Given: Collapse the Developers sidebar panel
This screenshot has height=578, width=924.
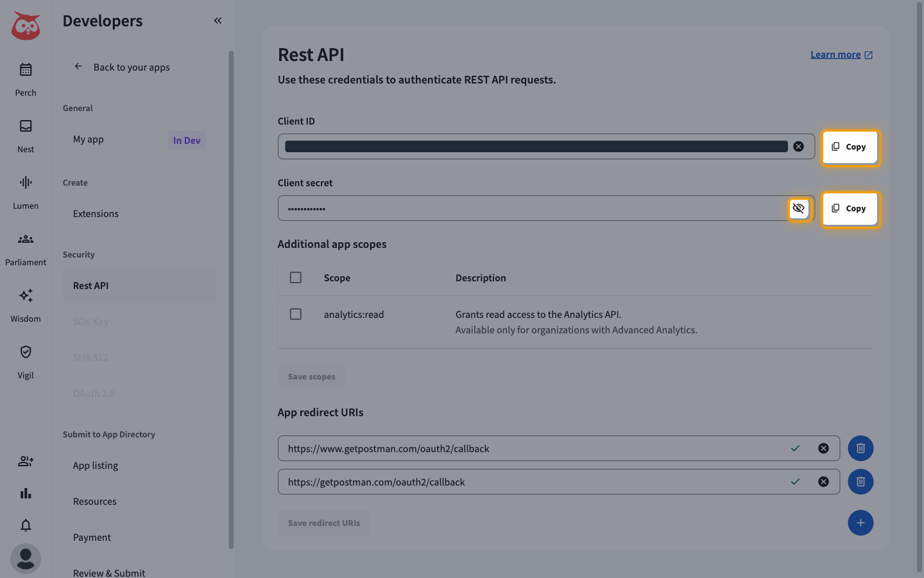Looking at the screenshot, I should click(218, 21).
